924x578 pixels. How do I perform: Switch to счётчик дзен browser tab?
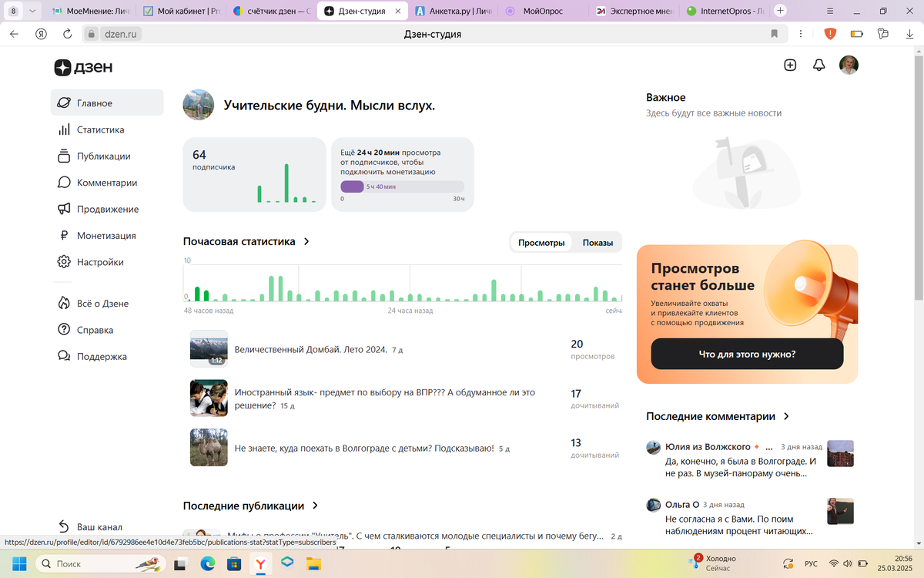point(272,11)
